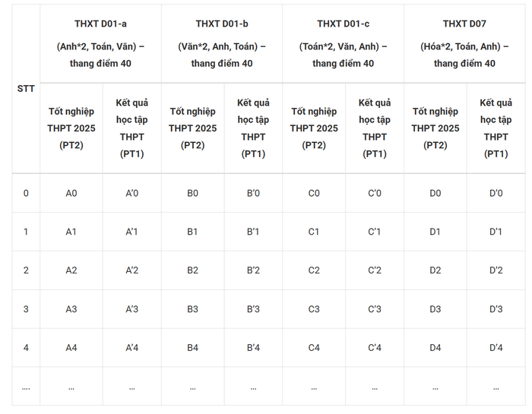Click cell C'3 in row 3
Screen dimensions: 532x414
pyautogui.click(x=375, y=309)
